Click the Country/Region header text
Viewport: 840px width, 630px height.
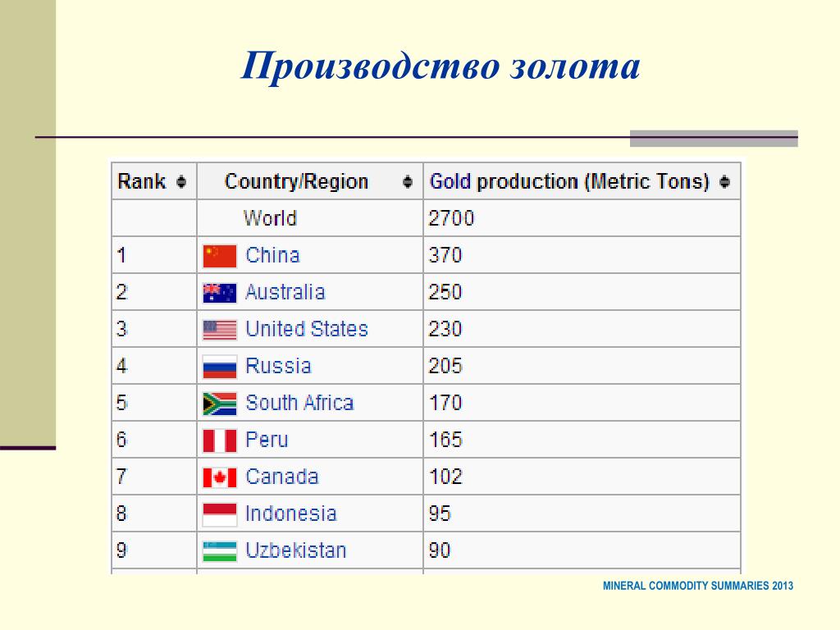click(x=296, y=182)
